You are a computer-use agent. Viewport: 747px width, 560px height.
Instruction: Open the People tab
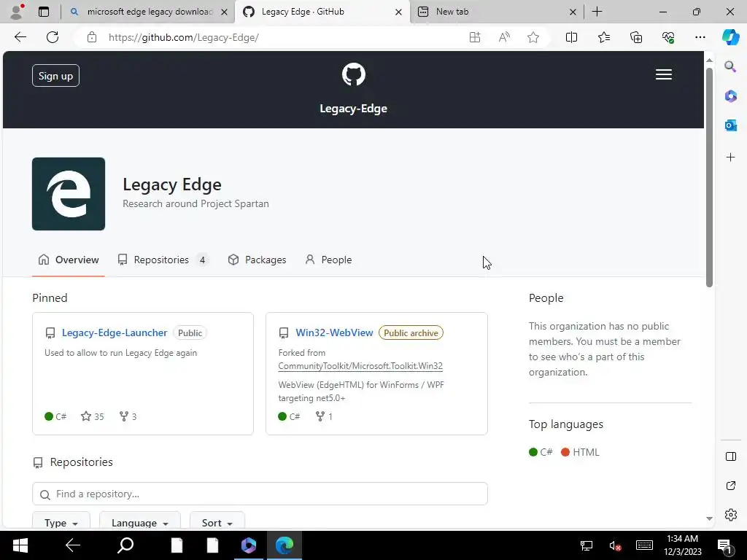pyautogui.click(x=329, y=260)
